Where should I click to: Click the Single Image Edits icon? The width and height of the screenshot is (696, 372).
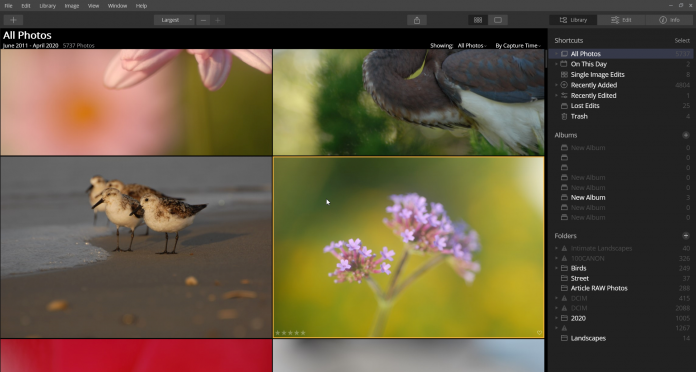click(x=564, y=75)
